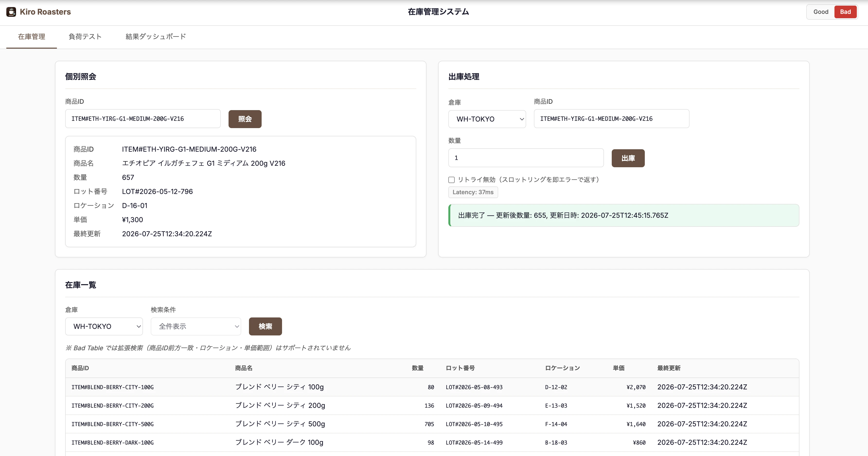Enable the リトライ無効 checkbox
The width and height of the screenshot is (868, 456).
click(452, 180)
